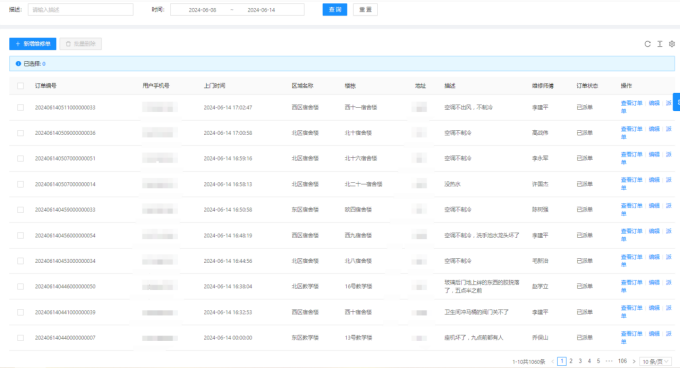Check the row for order 20240614050900000036
This screenshot has width=681, height=368.
[x=20, y=133]
